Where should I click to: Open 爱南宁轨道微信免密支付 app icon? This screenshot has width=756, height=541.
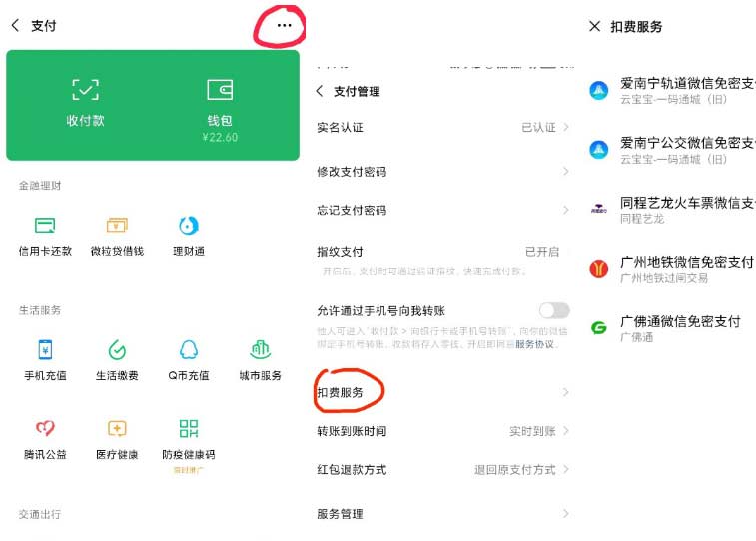599,90
